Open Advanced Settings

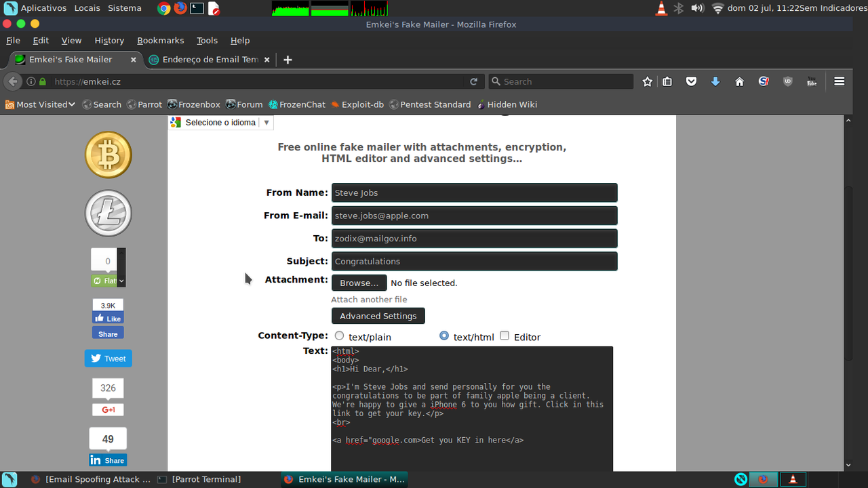click(x=378, y=316)
